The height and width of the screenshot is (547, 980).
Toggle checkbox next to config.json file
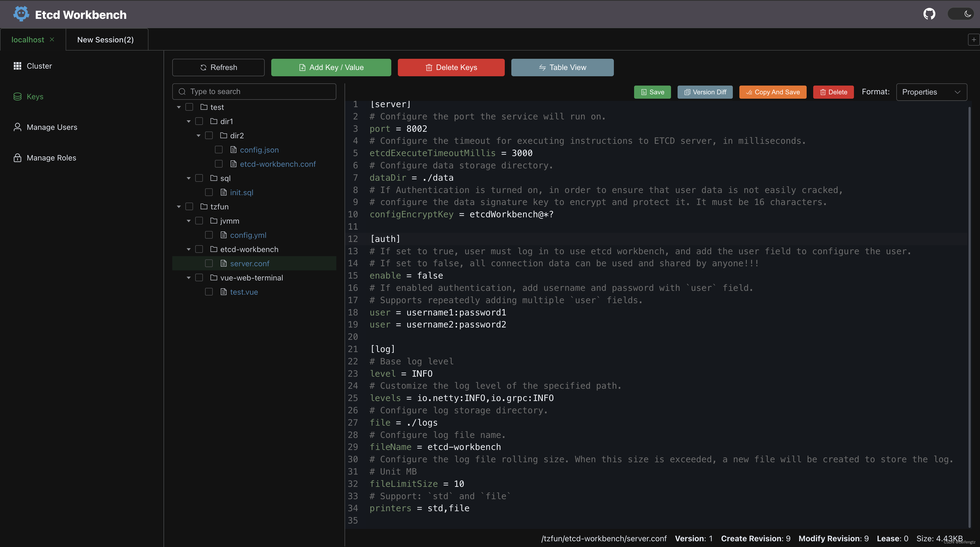click(219, 149)
